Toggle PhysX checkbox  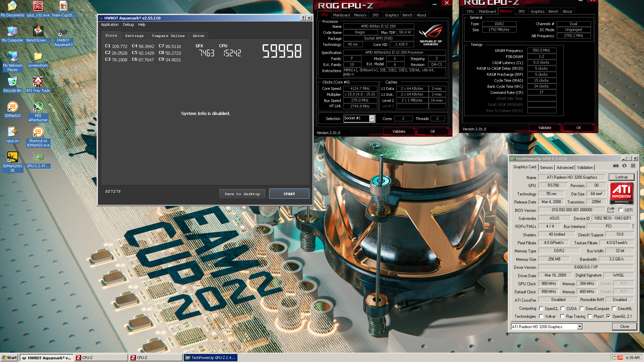point(590,316)
